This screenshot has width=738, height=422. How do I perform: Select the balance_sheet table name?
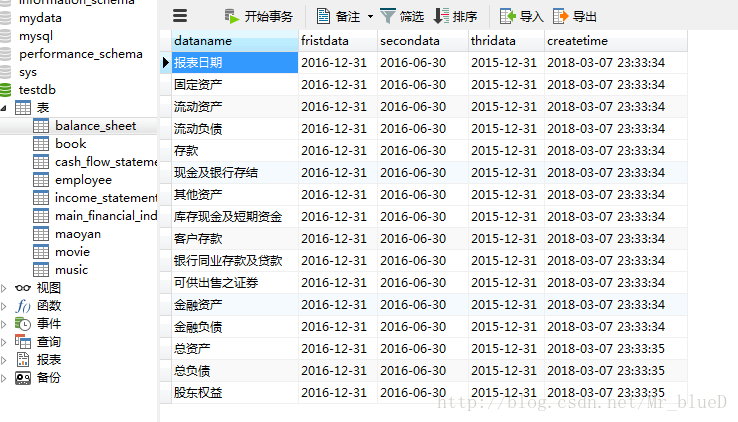96,126
